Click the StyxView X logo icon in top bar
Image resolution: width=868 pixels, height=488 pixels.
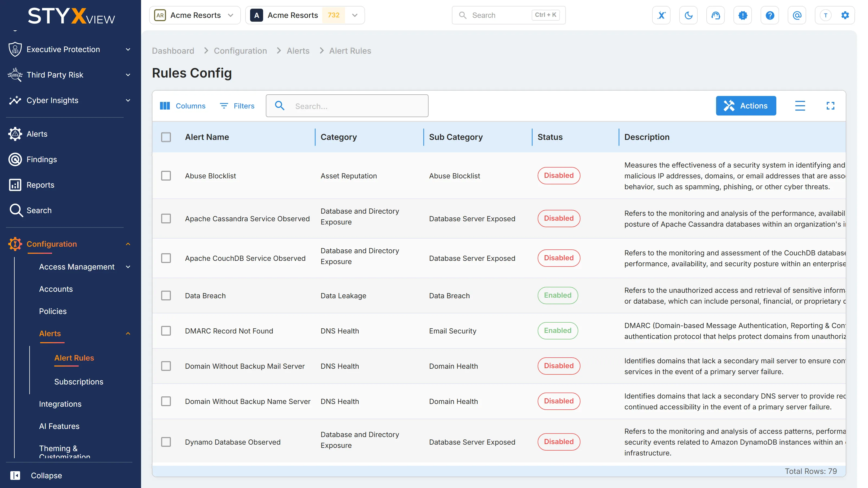pos(661,15)
